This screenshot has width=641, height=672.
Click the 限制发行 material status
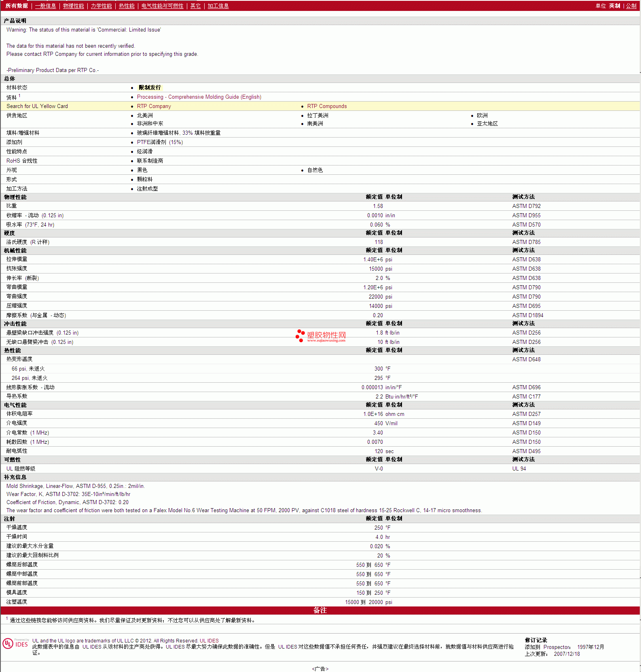150,87
